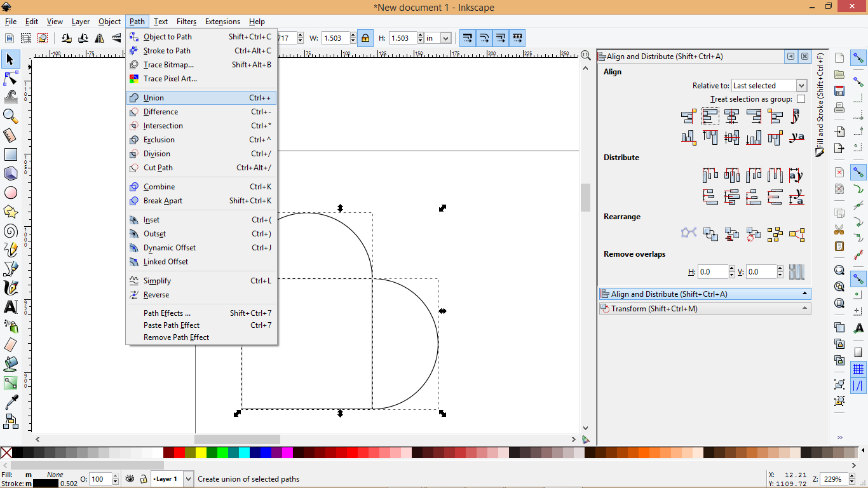This screenshot has height=488, width=868.
Task: Toggle the width-height lock ratio icon
Action: [x=365, y=38]
